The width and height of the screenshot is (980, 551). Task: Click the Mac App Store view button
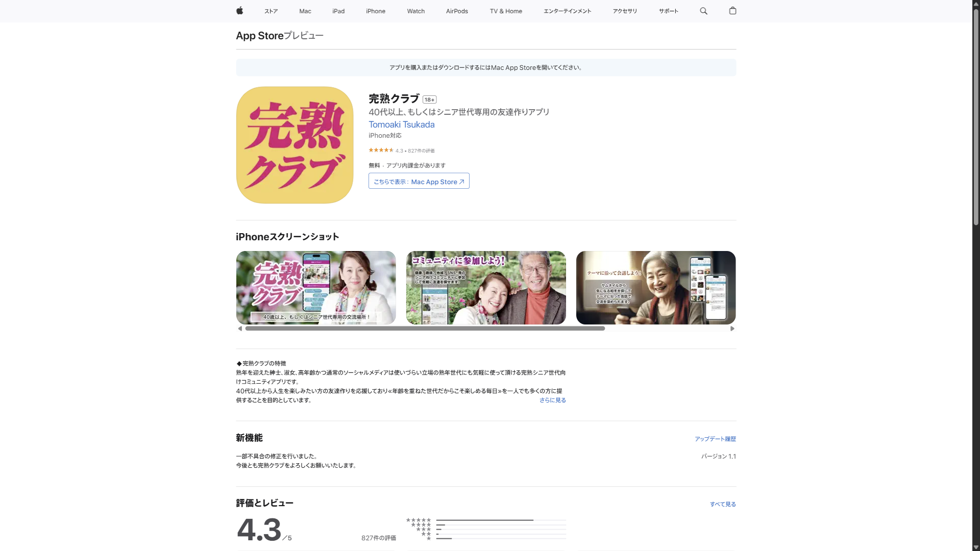pyautogui.click(x=419, y=181)
